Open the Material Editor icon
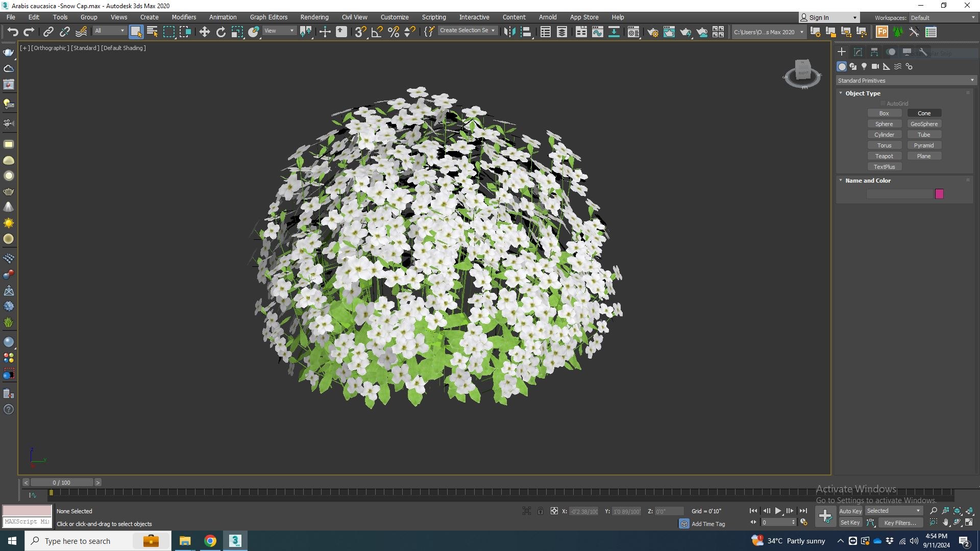This screenshot has width=980, height=551. click(633, 32)
